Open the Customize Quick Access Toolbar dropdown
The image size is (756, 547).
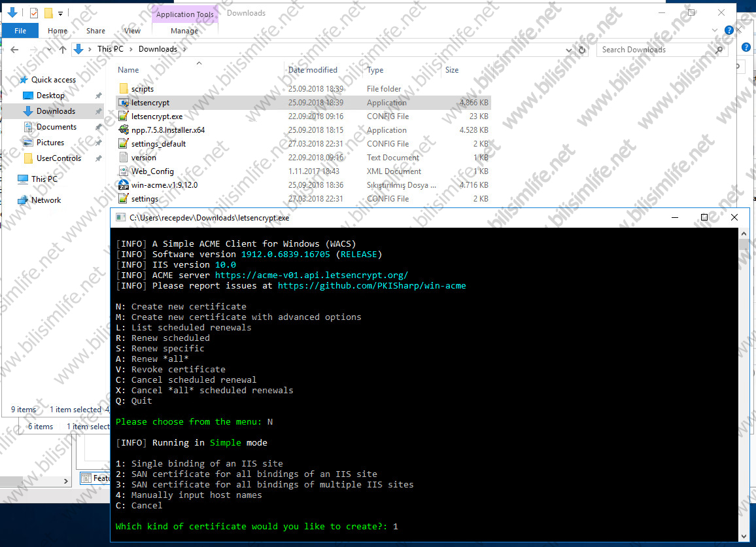coord(60,14)
